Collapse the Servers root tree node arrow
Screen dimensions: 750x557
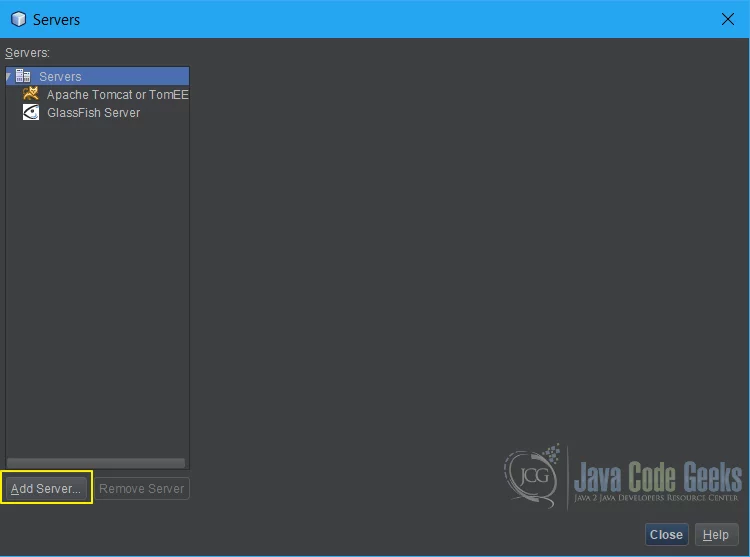point(9,76)
